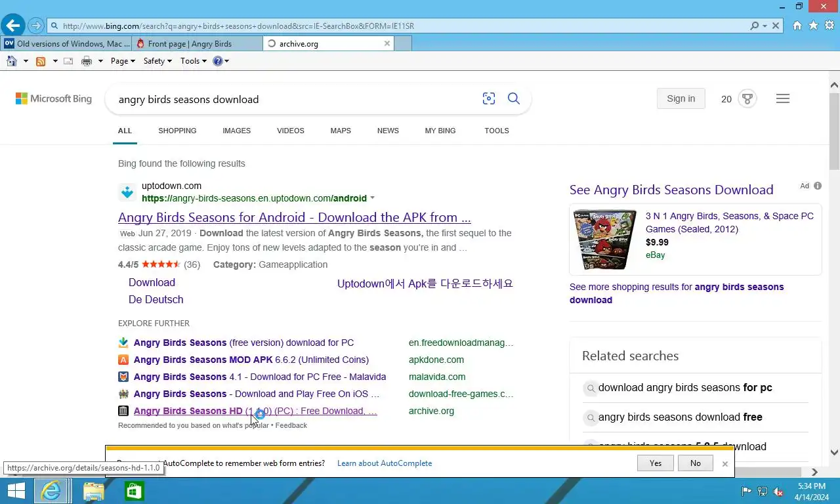
Task: Click the Read mail envelope icon
Action: point(68,61)
